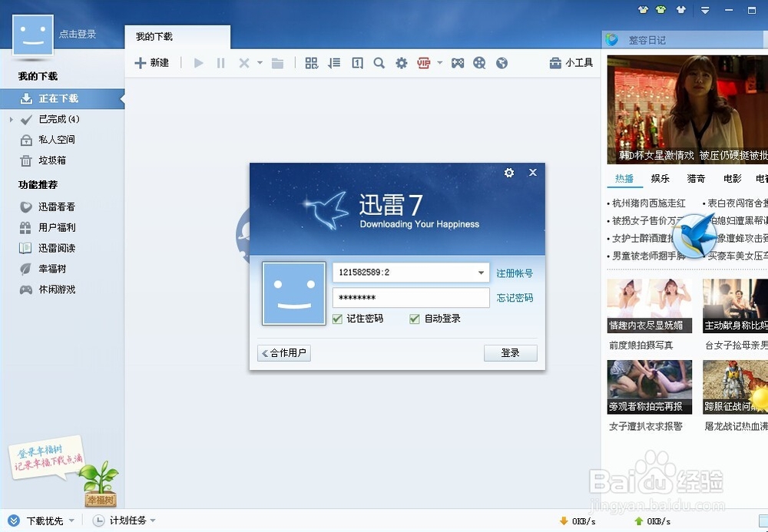This screenshot has width=768, height=532.
Task: Click the 忘记密码 link
Action: [515, 298]
